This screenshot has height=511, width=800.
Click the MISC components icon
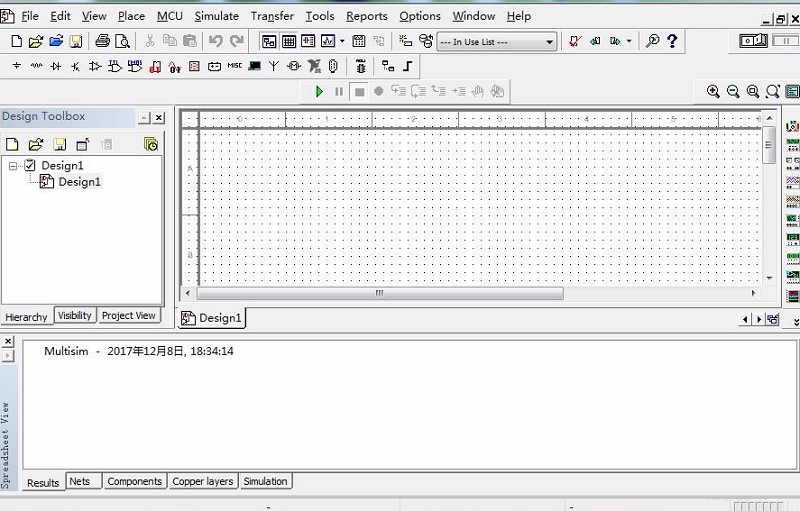tap(234, 66)
